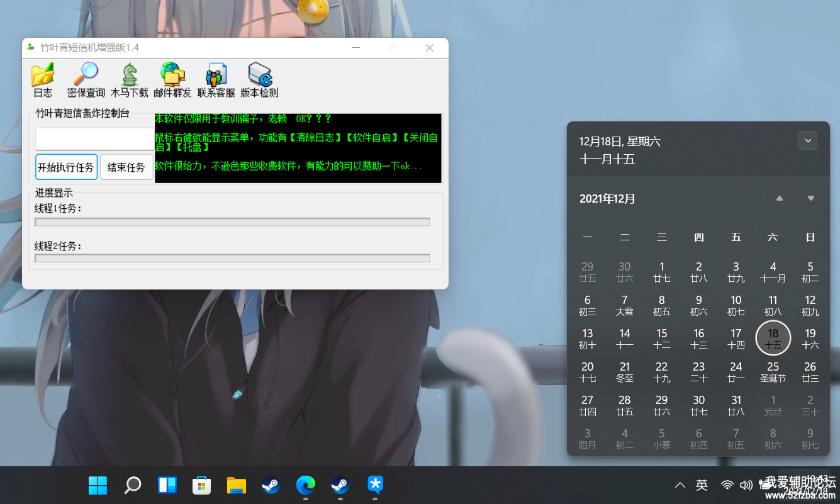Expand the system tray hidden icons chevron
Screen dimensions: 840x504
pos(680,485)
